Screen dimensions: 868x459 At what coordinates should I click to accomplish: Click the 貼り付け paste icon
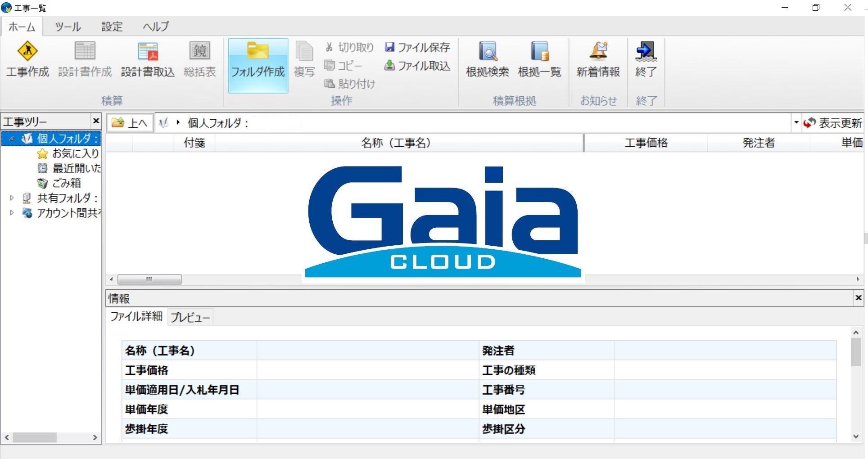(350, 84)
